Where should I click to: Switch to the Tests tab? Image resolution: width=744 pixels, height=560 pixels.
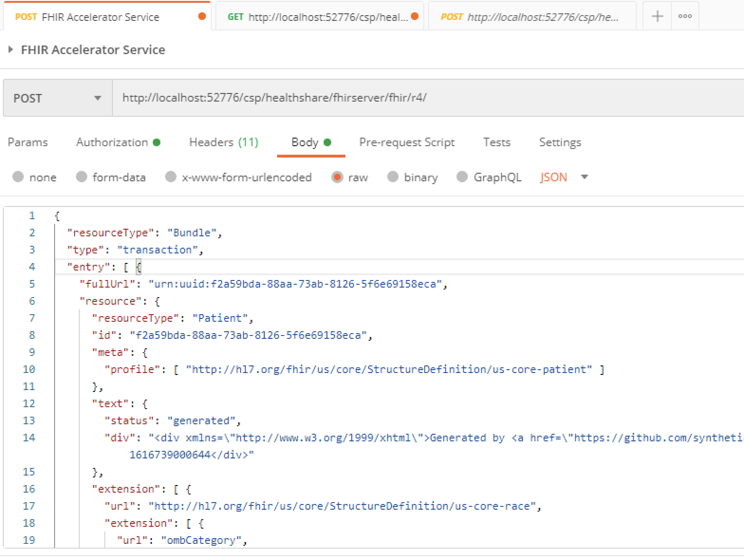tap(496, 142)
